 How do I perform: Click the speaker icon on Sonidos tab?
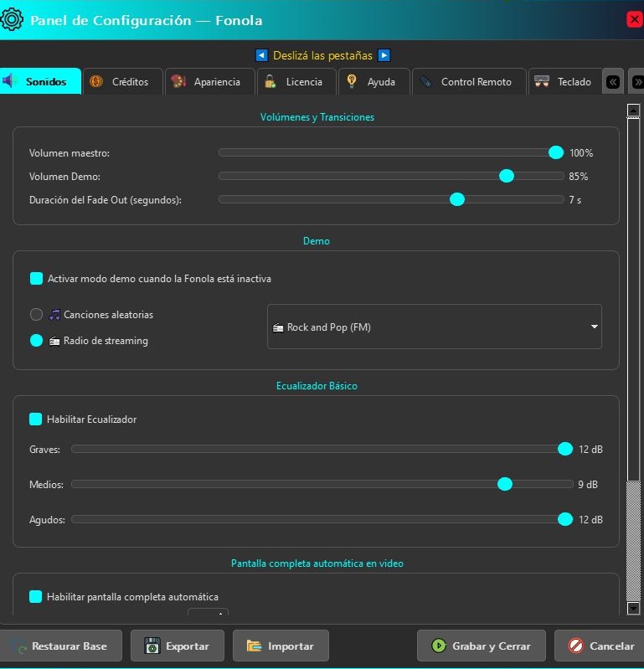click(x=9, y=80)
